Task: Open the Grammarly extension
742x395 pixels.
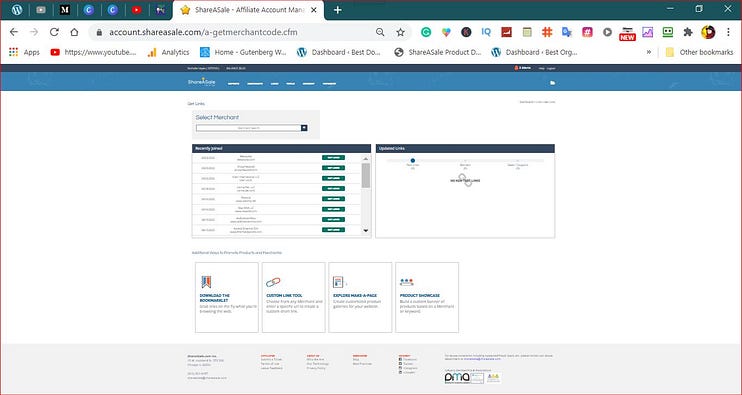Action: [426, 32]
